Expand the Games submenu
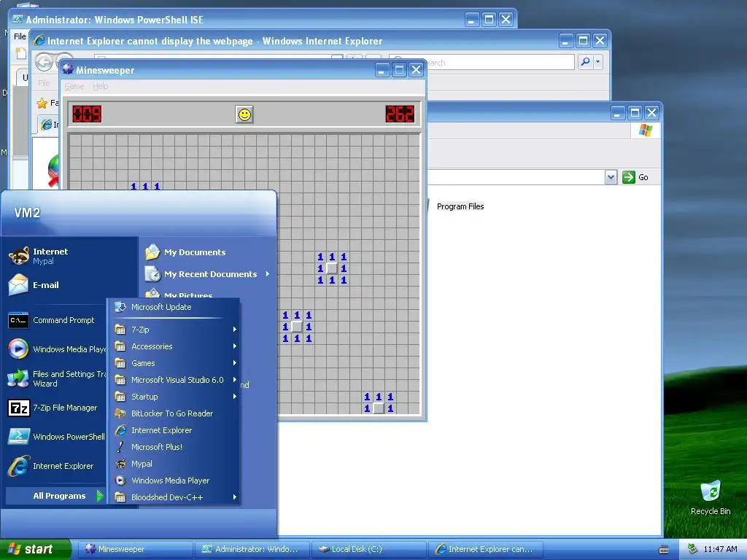This screenshot has height=560, width=747. [175, 363]
